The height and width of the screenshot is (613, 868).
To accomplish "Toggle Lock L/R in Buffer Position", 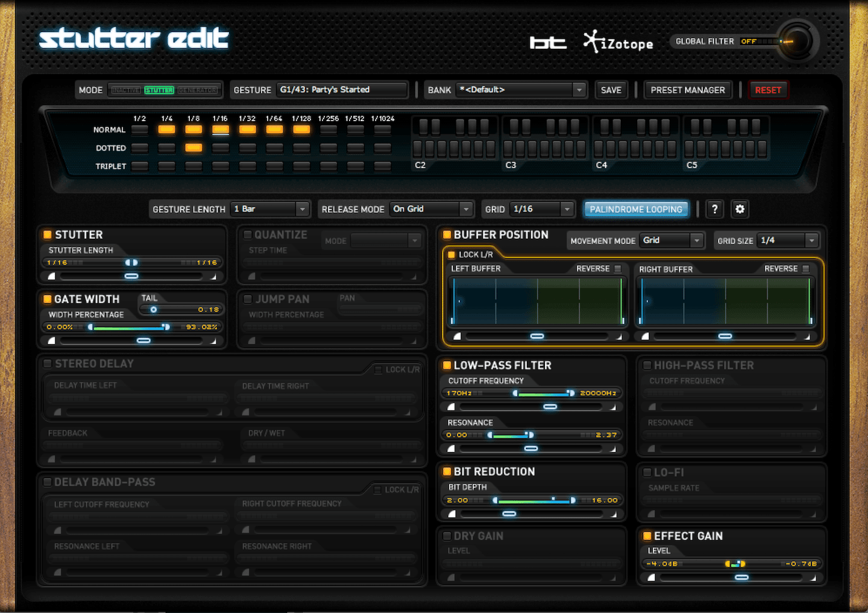I will [451, 254].
